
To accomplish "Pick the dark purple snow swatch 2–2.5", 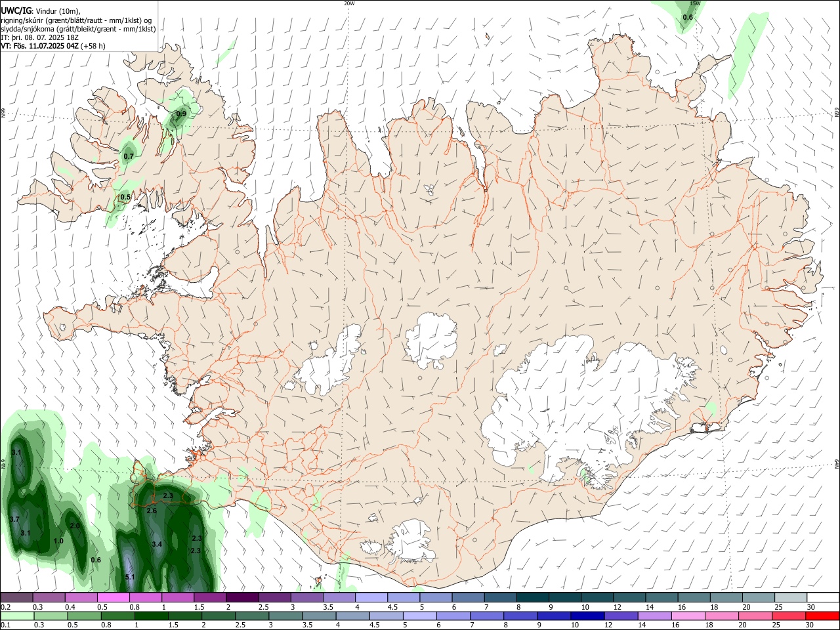I will (x=242, y=598).
